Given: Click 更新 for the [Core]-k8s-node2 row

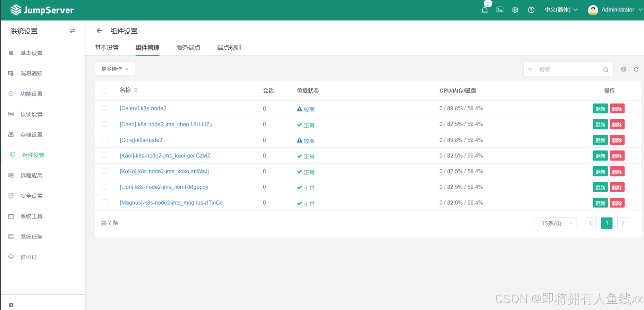Looking at the screenshot, I should tap(600, 140).
